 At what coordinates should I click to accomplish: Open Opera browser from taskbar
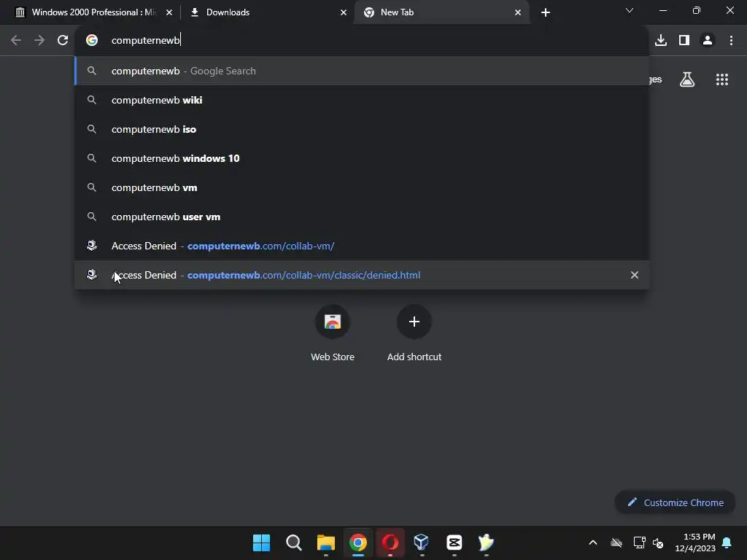[390, 542]
